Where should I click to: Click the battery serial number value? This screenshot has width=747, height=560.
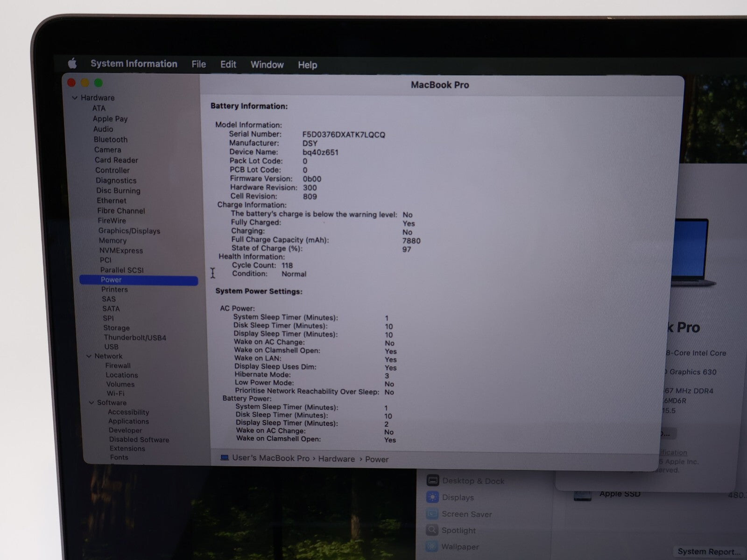pos(344,135)
